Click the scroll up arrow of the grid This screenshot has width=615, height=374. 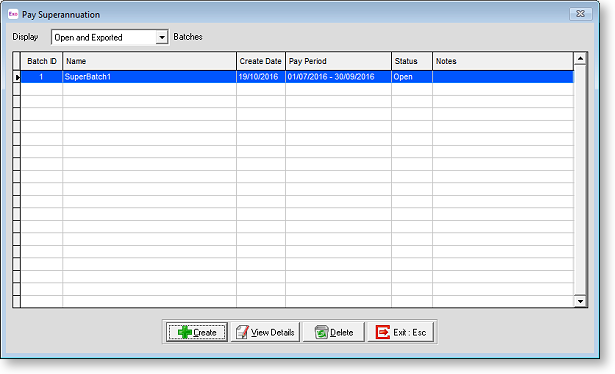[x=580, y=59]
